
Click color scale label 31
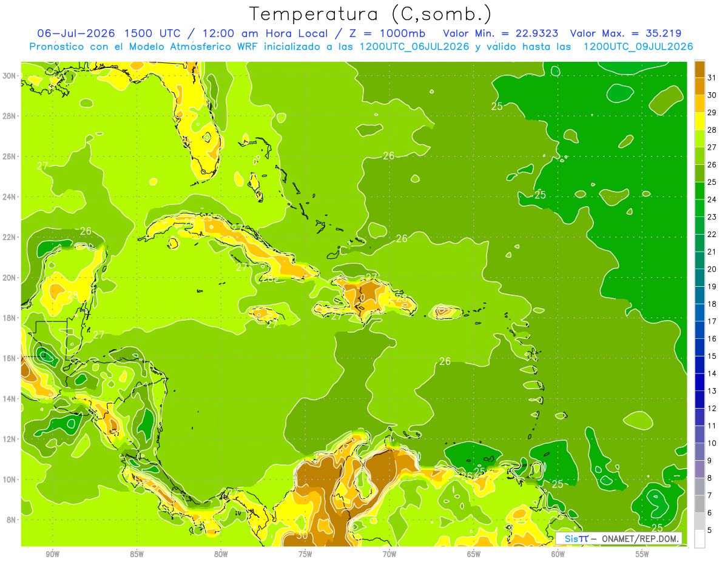[x=712, y=78]
